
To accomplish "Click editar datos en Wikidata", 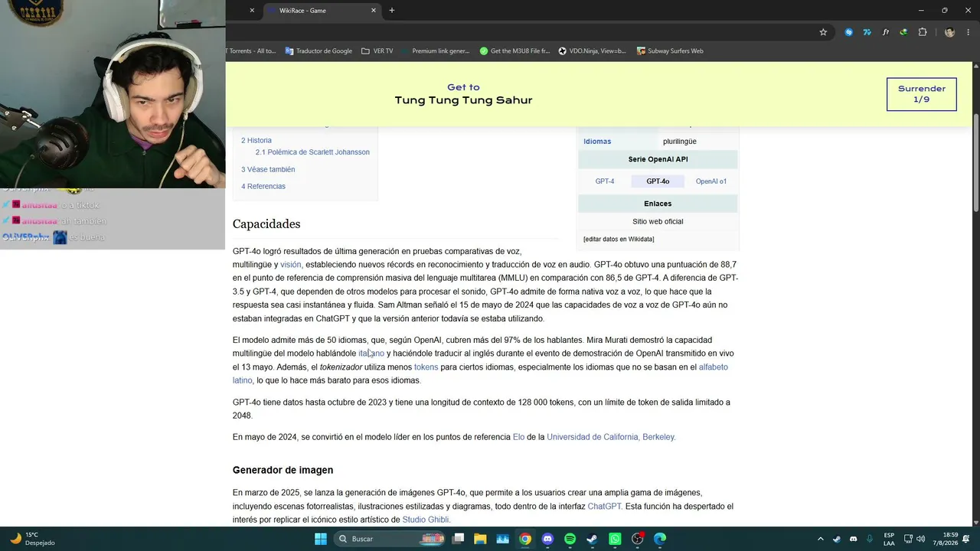I will coord(619,240).
